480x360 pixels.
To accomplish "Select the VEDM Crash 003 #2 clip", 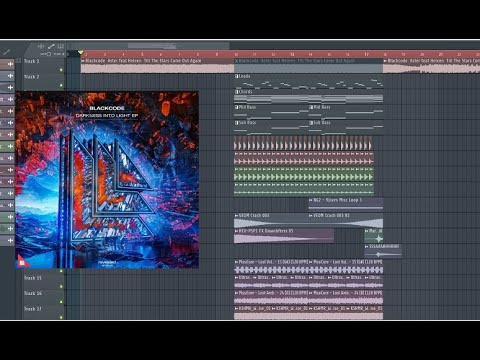I will click(x=346, y=221).
